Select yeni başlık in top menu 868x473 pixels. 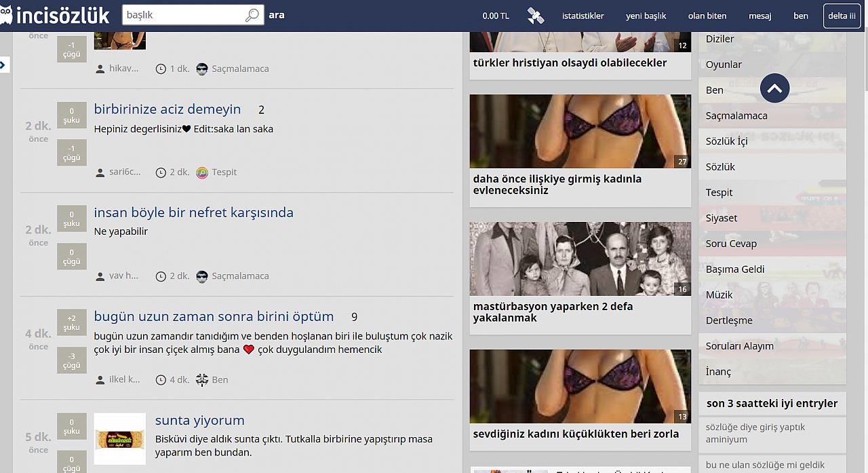(646, 16)
